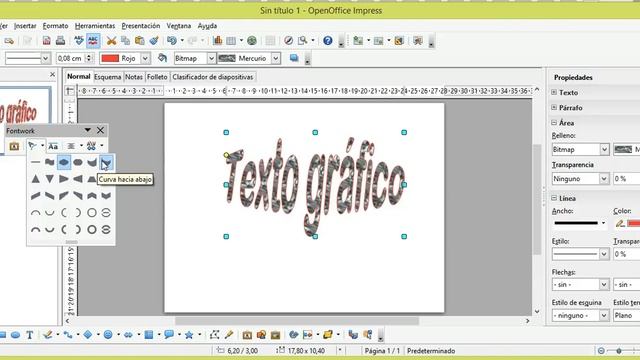640x360 pixels.
Task: Click the Print icon
Action: (x=60, y=41)
